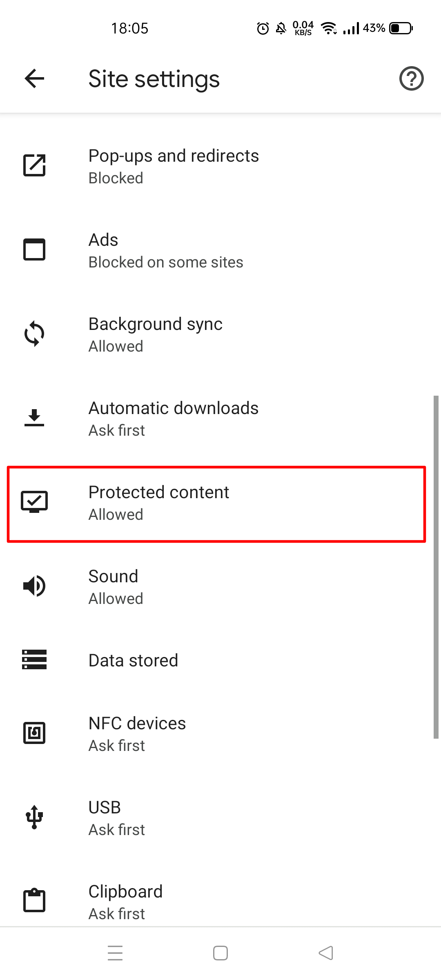Click the Data stored list icon

tap(34, 660)
